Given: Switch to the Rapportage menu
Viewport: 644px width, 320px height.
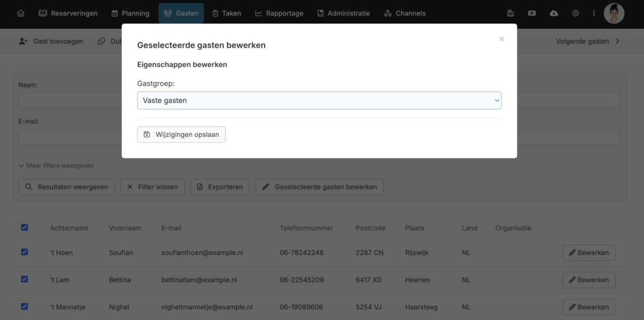Looking at the screenshot, I should coord(279,13).
